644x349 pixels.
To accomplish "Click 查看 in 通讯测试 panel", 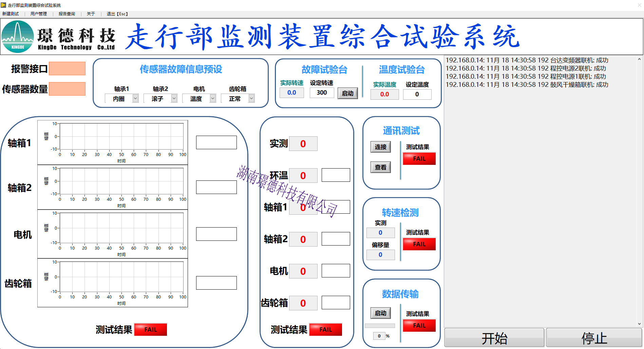I will coord(381,167).
